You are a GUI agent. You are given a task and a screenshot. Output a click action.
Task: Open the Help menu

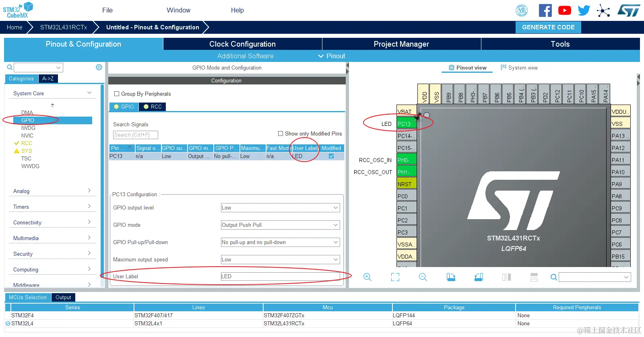237,10
